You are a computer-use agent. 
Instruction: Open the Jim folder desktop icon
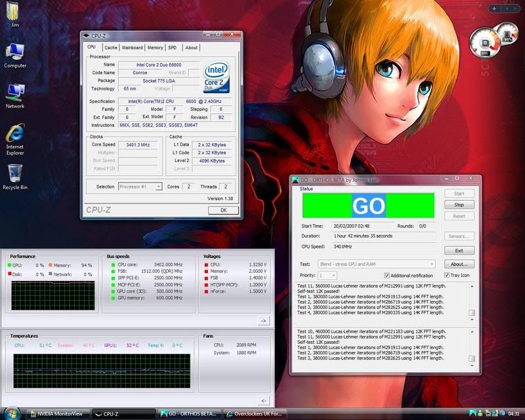[14, 13]
